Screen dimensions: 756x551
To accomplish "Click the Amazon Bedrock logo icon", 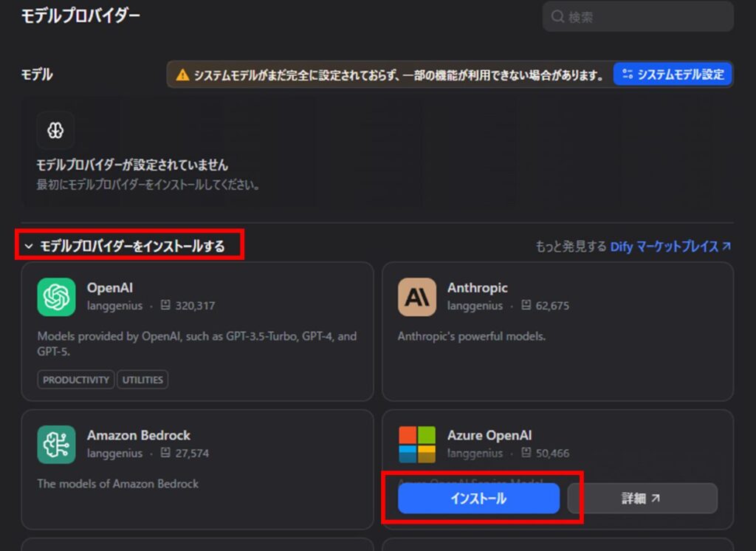I will click(x=56, y=445).
